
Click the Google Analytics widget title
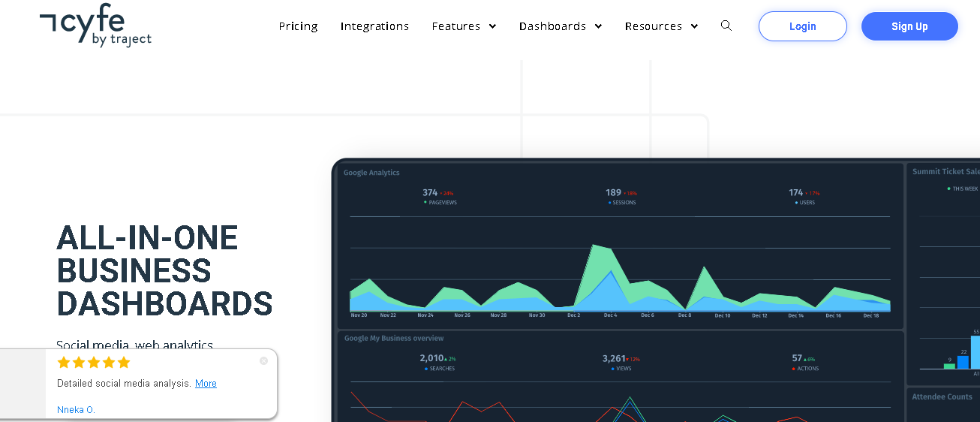click(371, 173)
